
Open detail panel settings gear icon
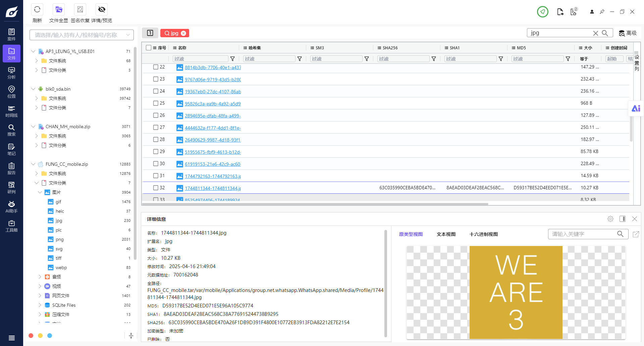pyautogui.click(x=610, y=219)
